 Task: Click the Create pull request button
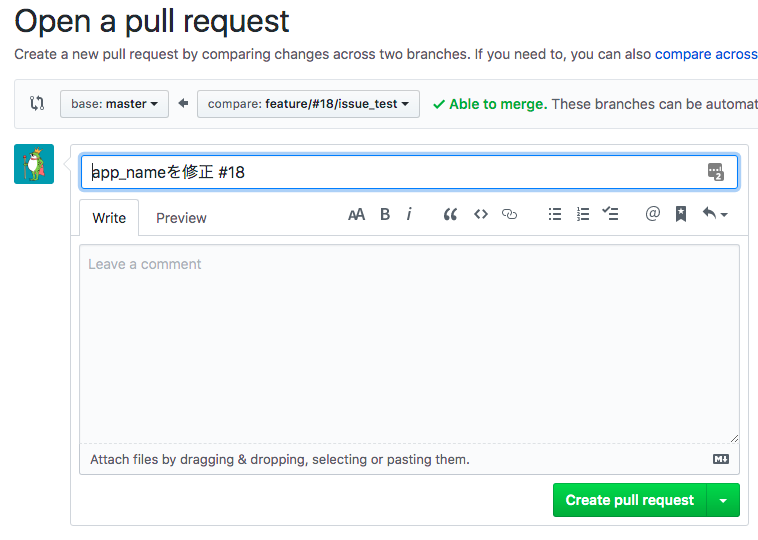[x=629, y=500]
